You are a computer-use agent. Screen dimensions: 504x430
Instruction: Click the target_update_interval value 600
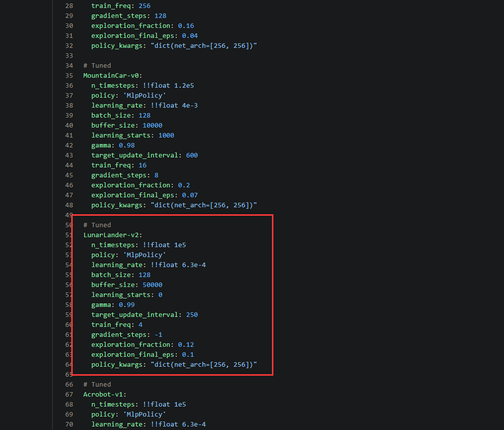pyautogui.click(x=192, y=155)
